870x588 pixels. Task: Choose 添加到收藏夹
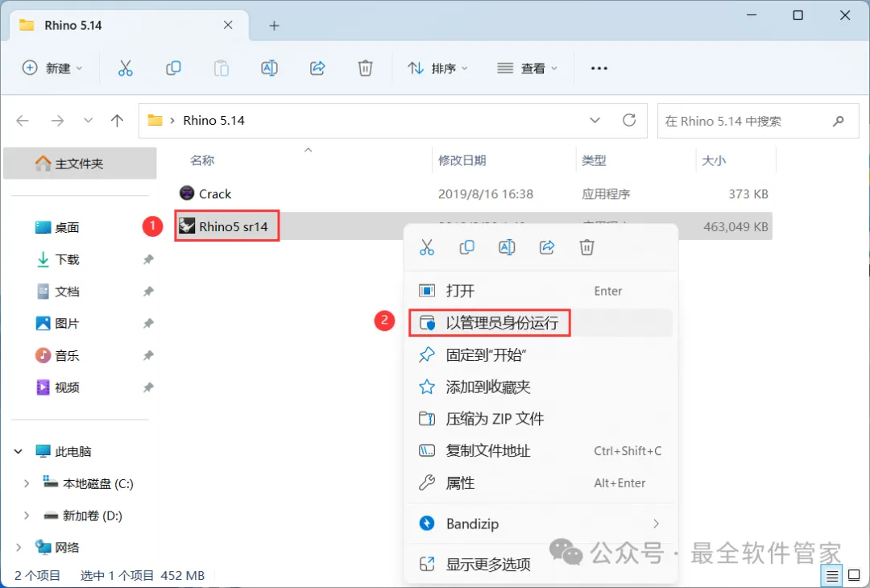click(541, 387)
